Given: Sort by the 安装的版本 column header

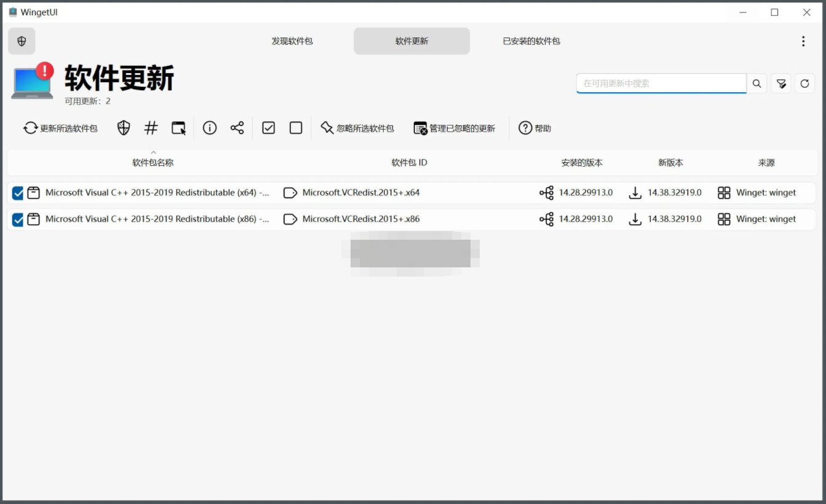Looking at the screenshot, I should click(x=582, y=163).
